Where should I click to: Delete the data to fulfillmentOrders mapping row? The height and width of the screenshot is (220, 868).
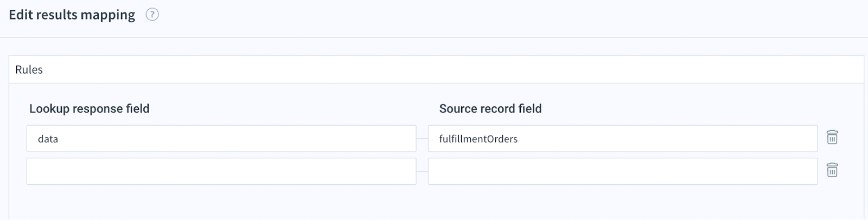coord(832,138)
